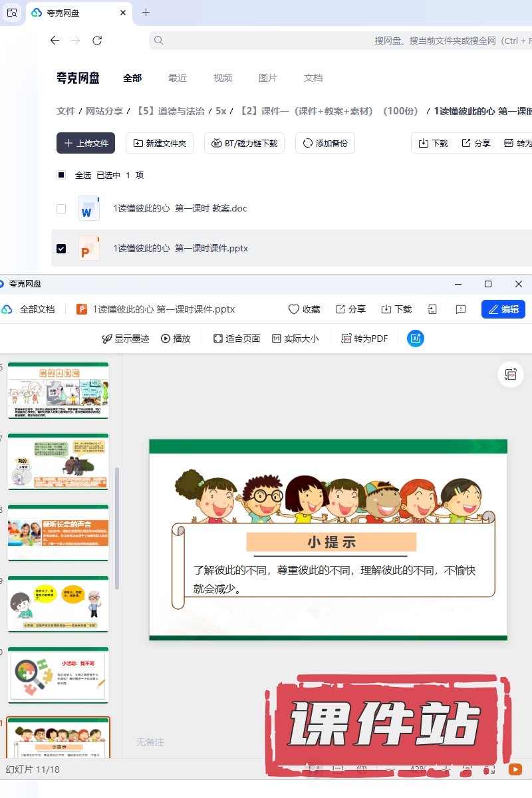
Task: Open the 颜听长辈的声音 slide thumbnail
Action: coord(58,532)
